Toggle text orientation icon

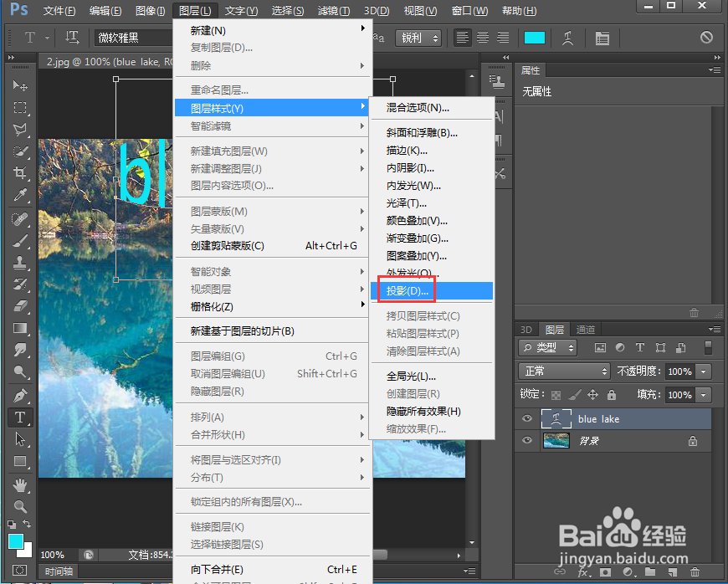click(72, 38)
